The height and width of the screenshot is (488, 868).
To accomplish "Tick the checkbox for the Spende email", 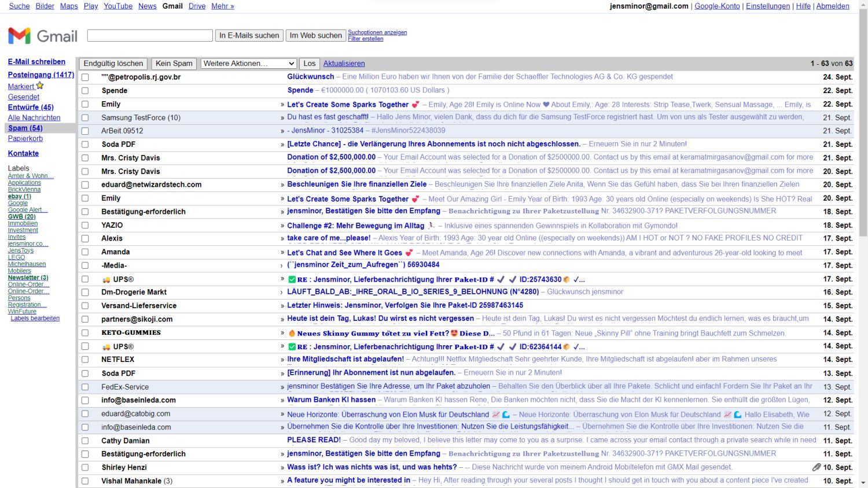I will tap(85, 91).
